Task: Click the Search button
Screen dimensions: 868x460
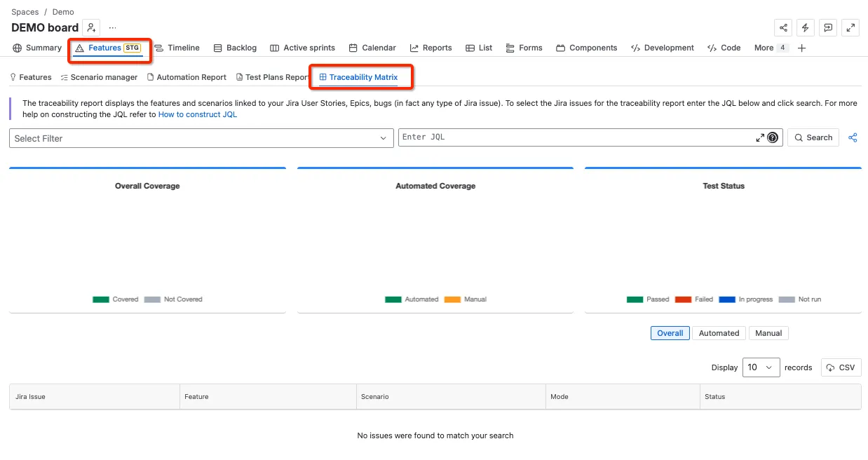Action: click(813, 137)
